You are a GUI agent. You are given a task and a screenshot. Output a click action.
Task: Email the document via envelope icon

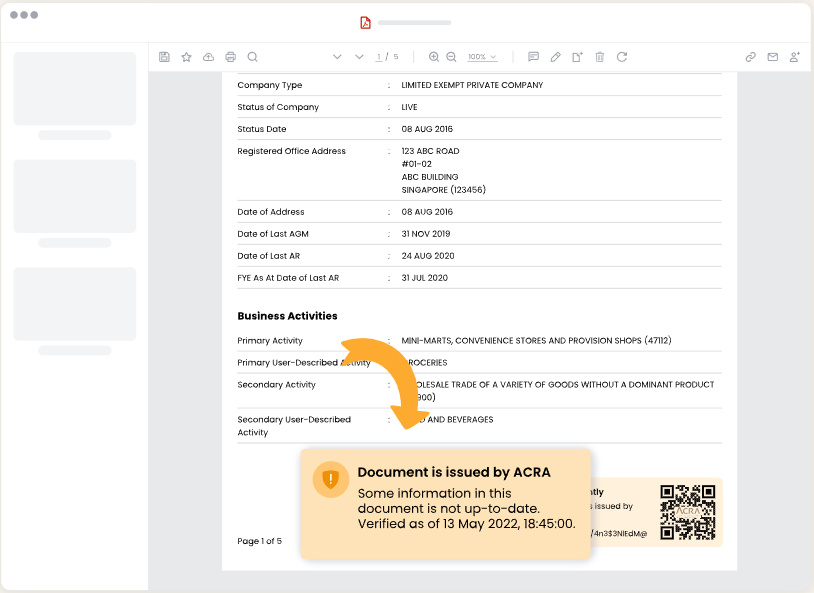(x=772, y=57)
